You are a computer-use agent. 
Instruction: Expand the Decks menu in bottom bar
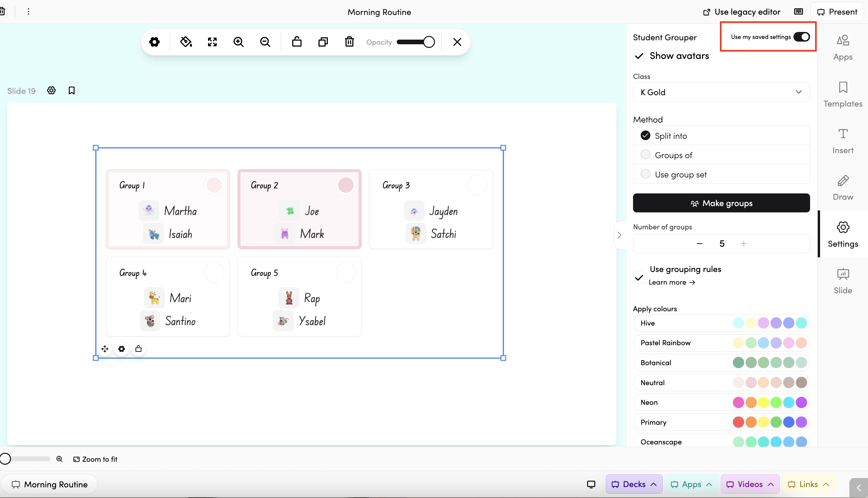point(633,484)
